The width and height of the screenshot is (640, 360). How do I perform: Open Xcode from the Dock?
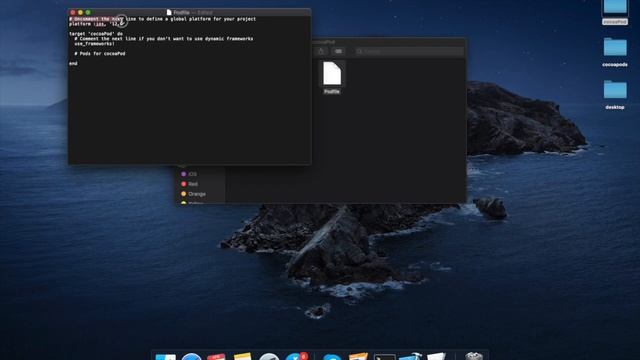coord(410,357)
